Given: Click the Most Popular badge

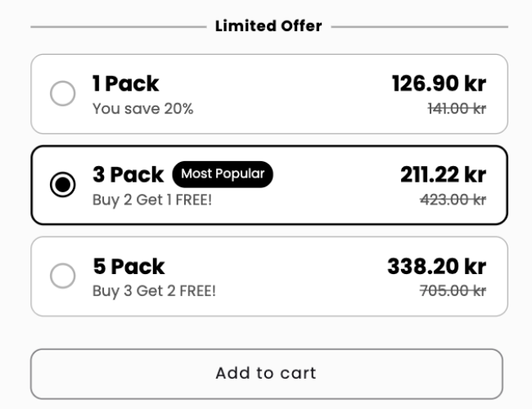Looking at the screenshot, I should pos(223,173).
